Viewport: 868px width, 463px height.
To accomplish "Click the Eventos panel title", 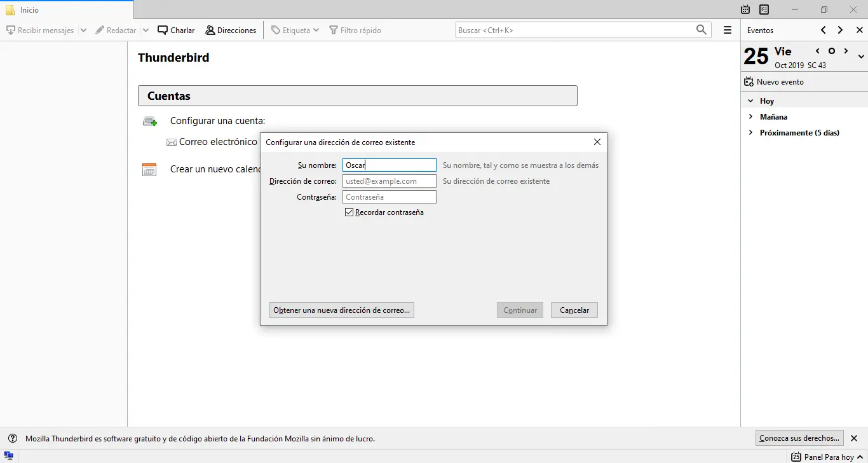I will [760, 31].
